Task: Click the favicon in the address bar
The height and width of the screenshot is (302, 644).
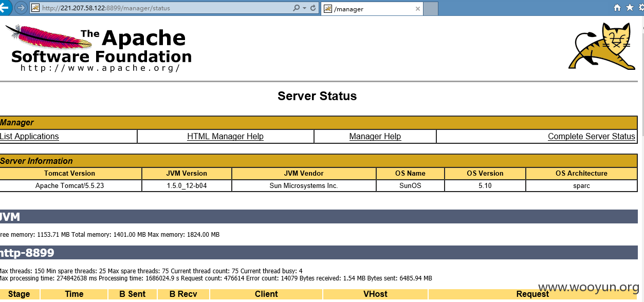Action: pos(35,8)
